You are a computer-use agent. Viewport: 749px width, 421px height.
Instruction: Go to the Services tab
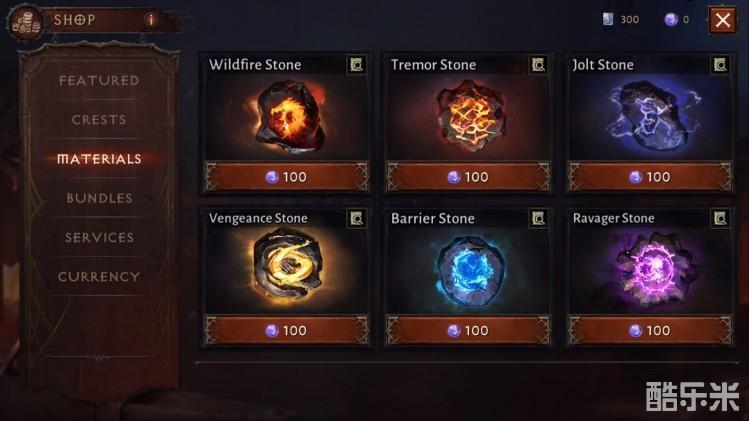99,237
